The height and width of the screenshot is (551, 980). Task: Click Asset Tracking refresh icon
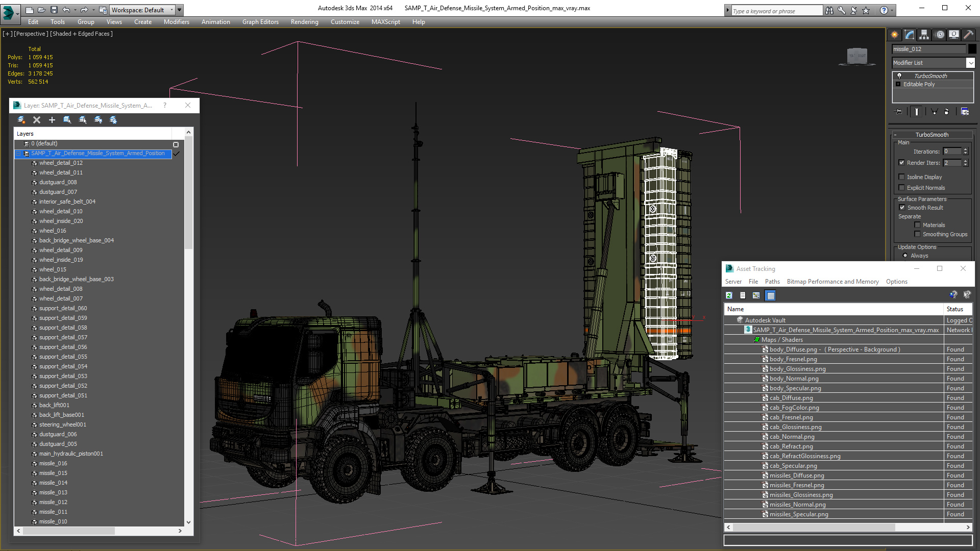point(729,295)
